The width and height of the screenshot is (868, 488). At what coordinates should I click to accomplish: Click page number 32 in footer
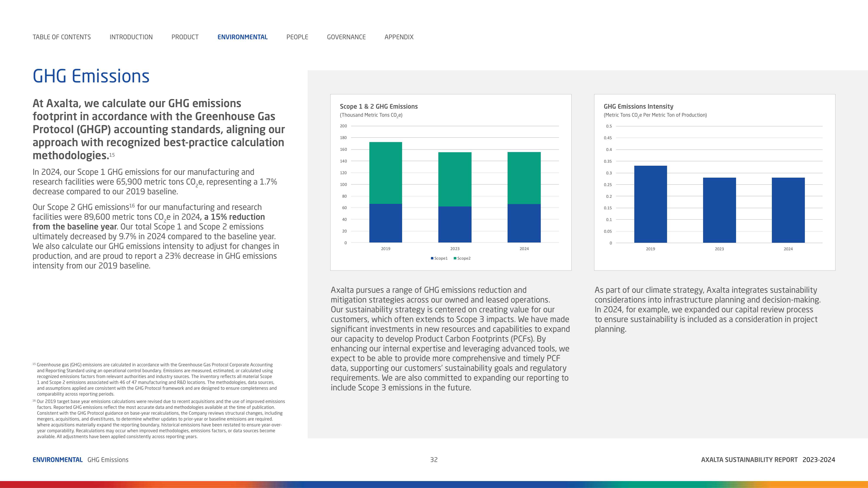pyautogui.click(x=434, y=460)
